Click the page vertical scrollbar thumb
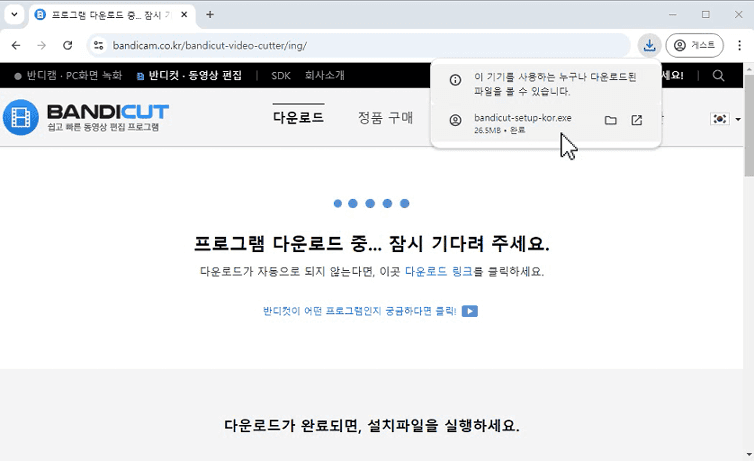The width and height of the screenshot is (754, 461). point(749,125)
